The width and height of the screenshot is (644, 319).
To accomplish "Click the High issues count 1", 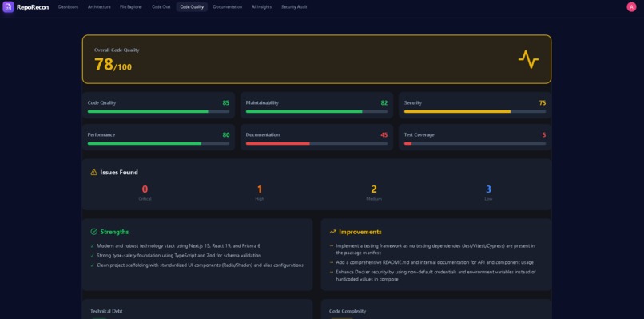I will (260, 189).
